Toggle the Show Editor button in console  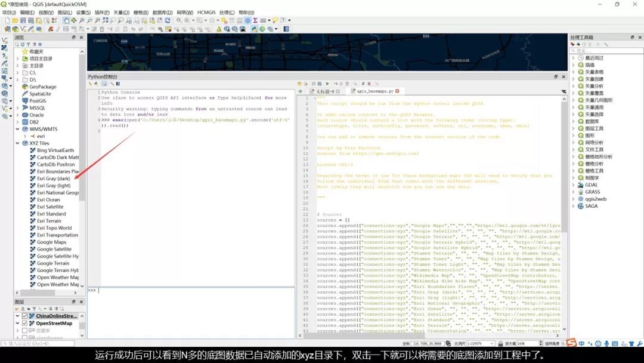coord(104,84)
